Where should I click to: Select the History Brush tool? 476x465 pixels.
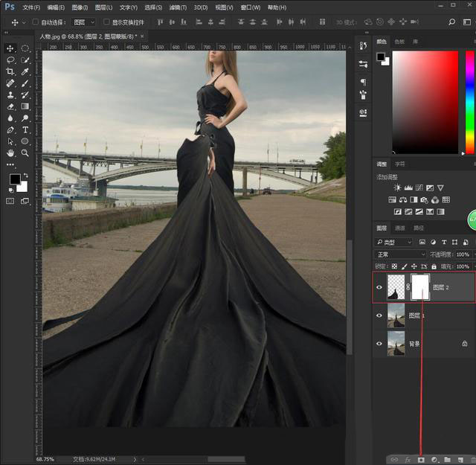(25, 94)
